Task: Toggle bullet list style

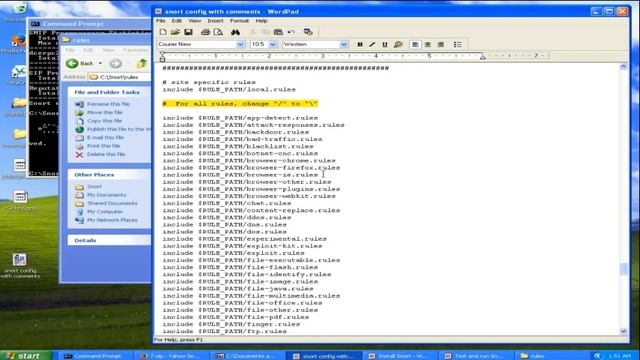Action: (458, 44)
